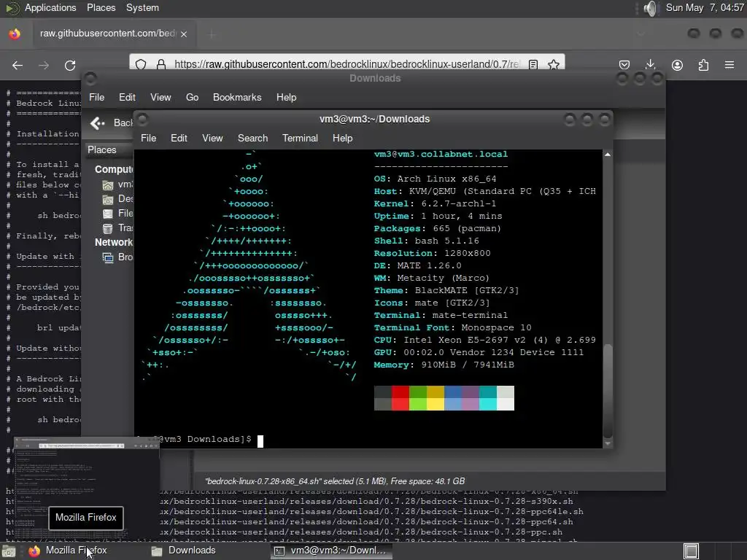This screenshot has width=747, height=560.
Task: Click the Firefox window preview thumbnail
Action: coord(87,489)
